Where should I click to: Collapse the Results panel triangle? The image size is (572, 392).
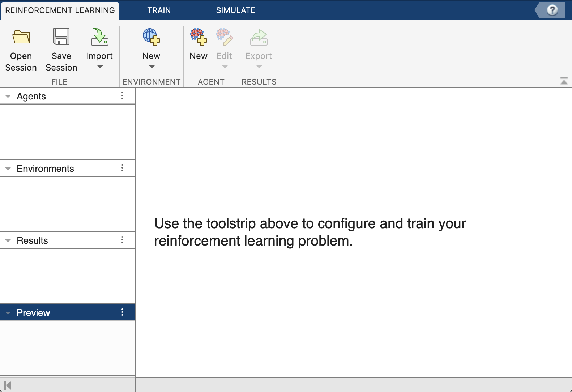click(x=8, y=241)
